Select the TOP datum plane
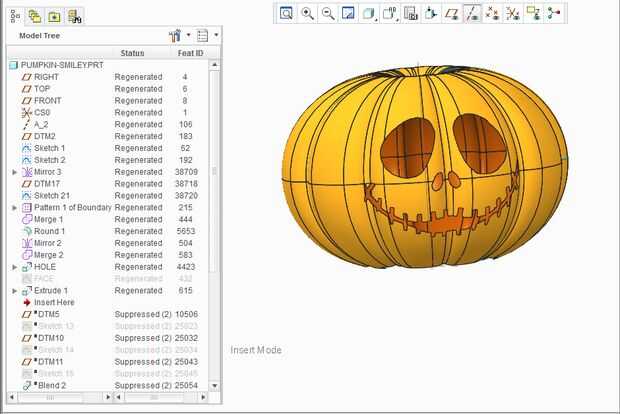Screen dimensions: 620x414 [42, 89]
